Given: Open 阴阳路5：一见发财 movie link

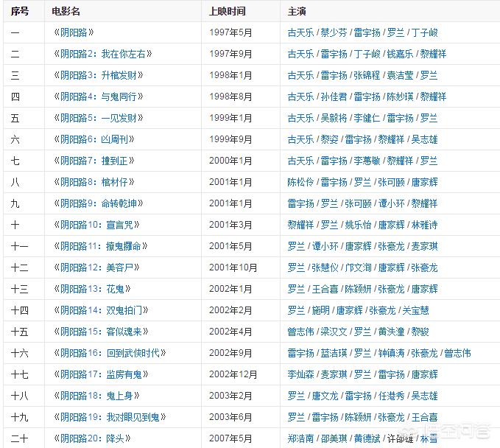Looking at the screenshot, I should [x=98, y=118].
